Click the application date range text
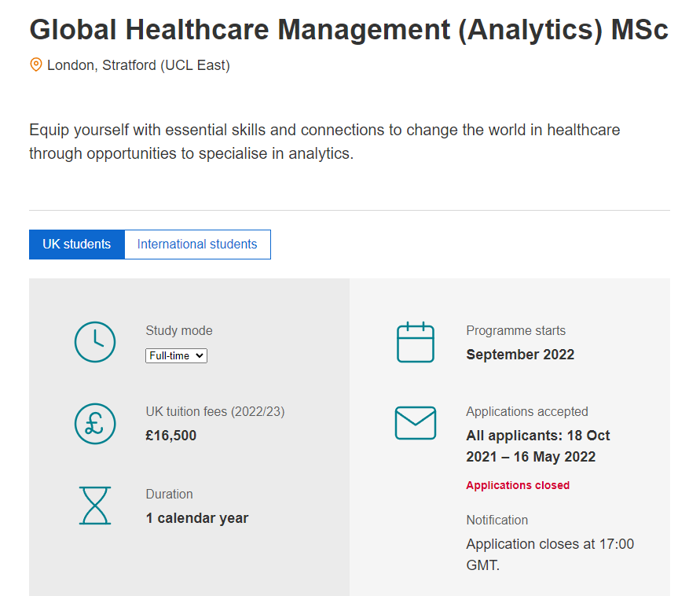This screenshot has height=596, width=700. [x=538, y=446]
